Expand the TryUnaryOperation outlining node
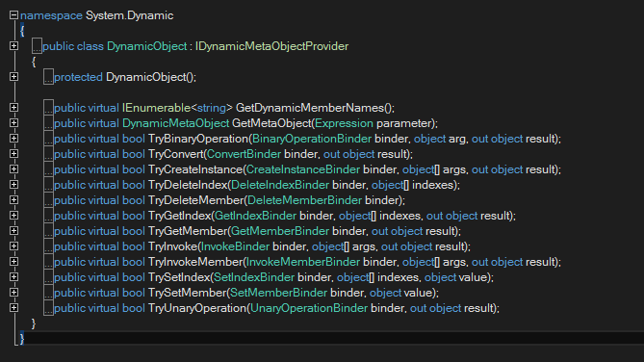Image resolution: width=644 pixels, height=362 pixels. pos(14,308)
